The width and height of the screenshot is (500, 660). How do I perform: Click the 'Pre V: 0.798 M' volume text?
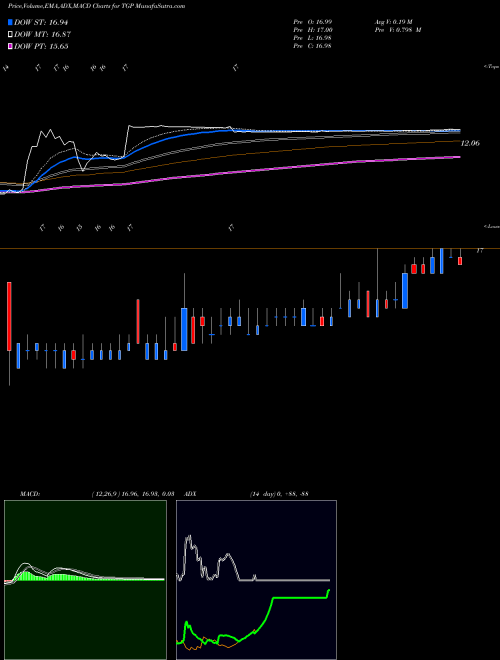coord(398,30)
